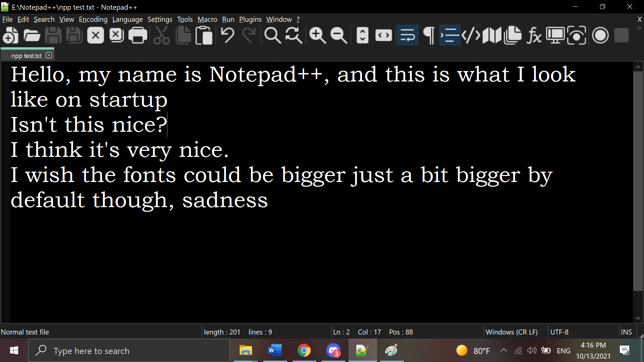Open the ? help menu
The width and height of the screenshot is (644, 362).
coord(298,19)
